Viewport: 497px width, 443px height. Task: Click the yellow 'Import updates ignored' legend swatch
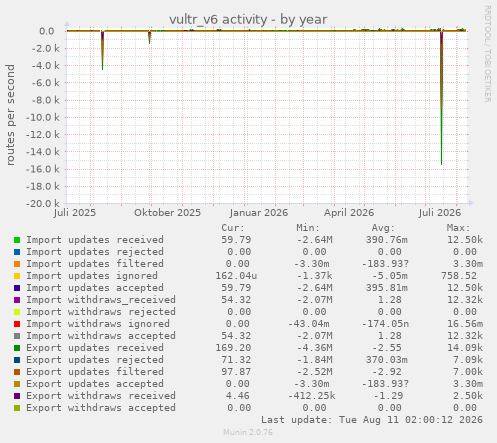click(x=17, y=276)
